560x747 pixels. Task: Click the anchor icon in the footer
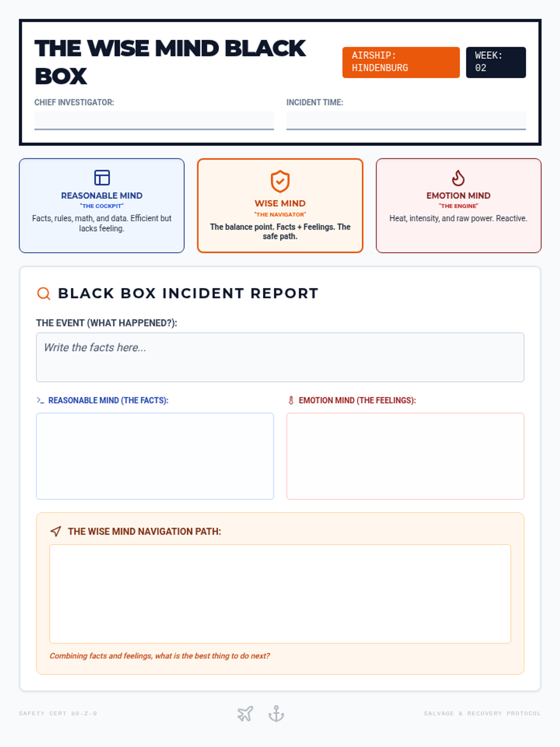pyautogui.click(x=276, y=713)
